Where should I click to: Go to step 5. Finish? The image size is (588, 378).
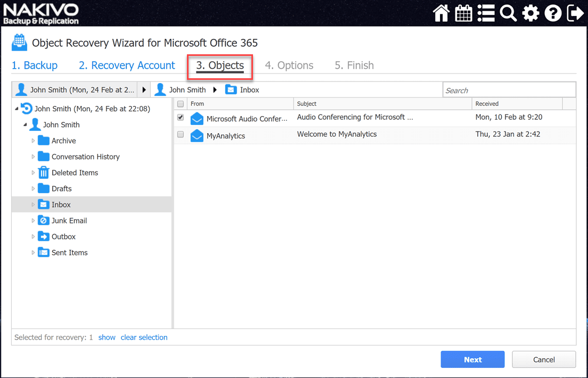(x=354, y=65)
